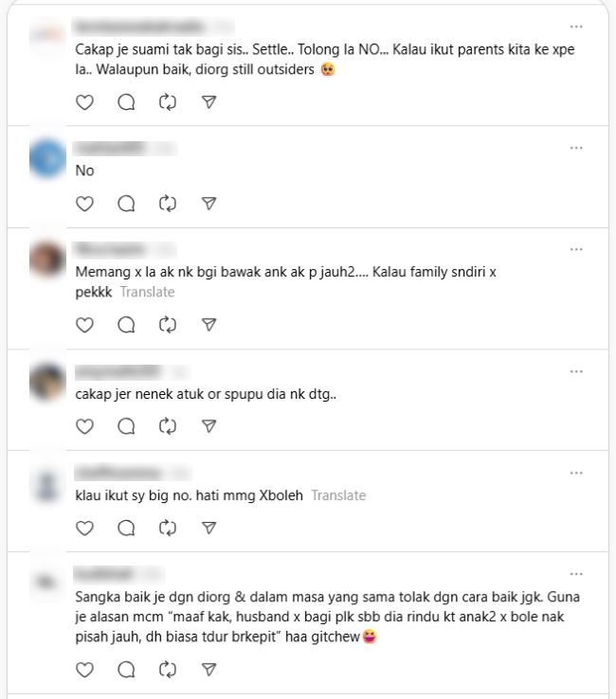Open three-dot menu on 'cakap jer nenek' comment

point(576,371)
